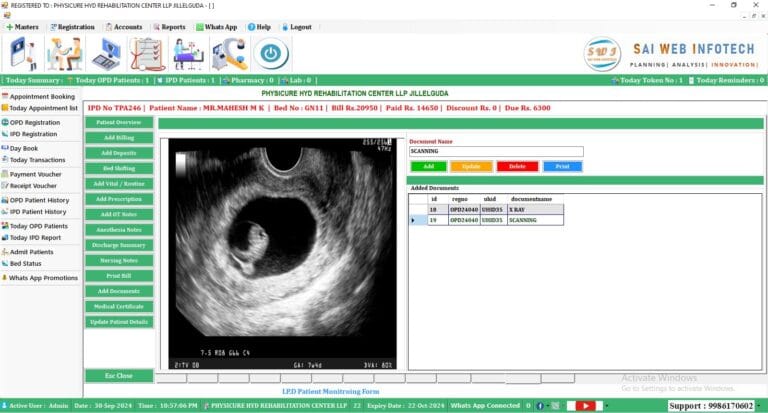Open the doctor consultation toolbar icon
The width and height of the screenshot is (768, 413).
point(64,54)
